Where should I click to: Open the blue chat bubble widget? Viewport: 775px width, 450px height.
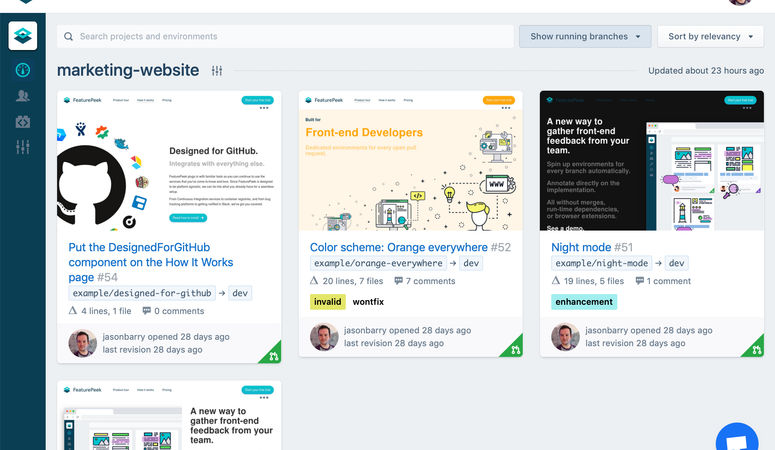tap(737, 439)
